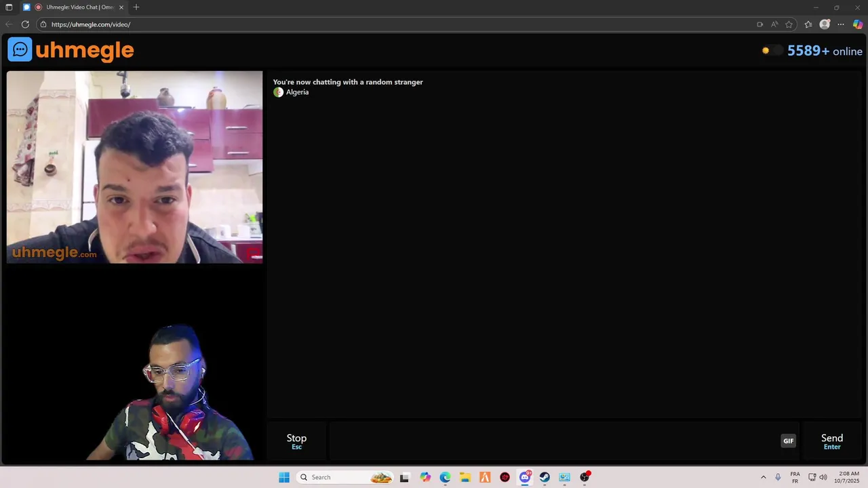Open Task View from taskbar
The image size is (868, 488).
tap(405, 477)
